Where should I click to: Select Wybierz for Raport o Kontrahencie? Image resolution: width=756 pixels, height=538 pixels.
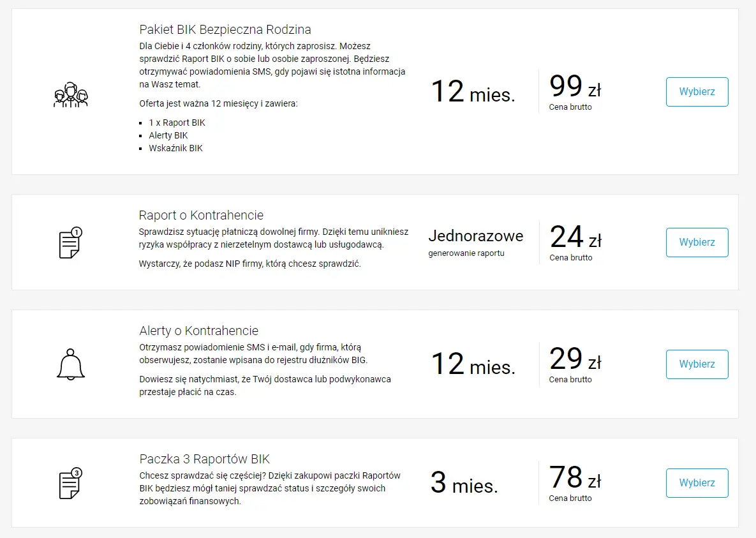pyautogui.click(x=697, y=243)
